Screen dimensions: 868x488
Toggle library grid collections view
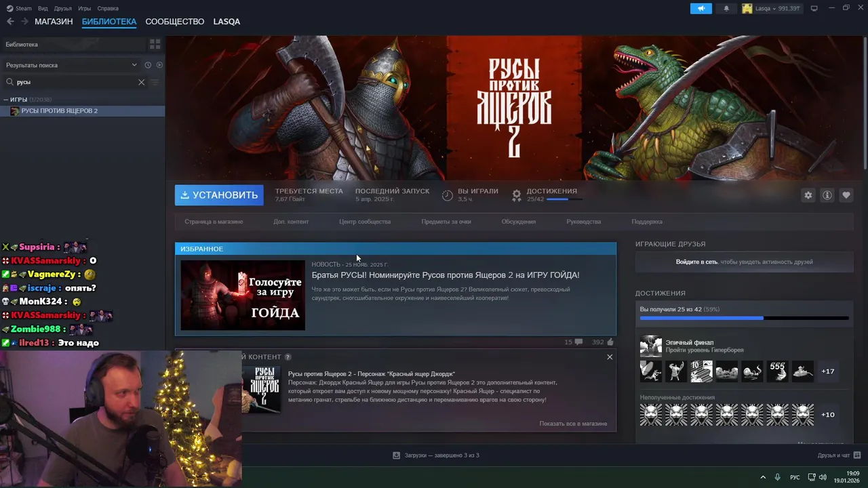point(155,44)
